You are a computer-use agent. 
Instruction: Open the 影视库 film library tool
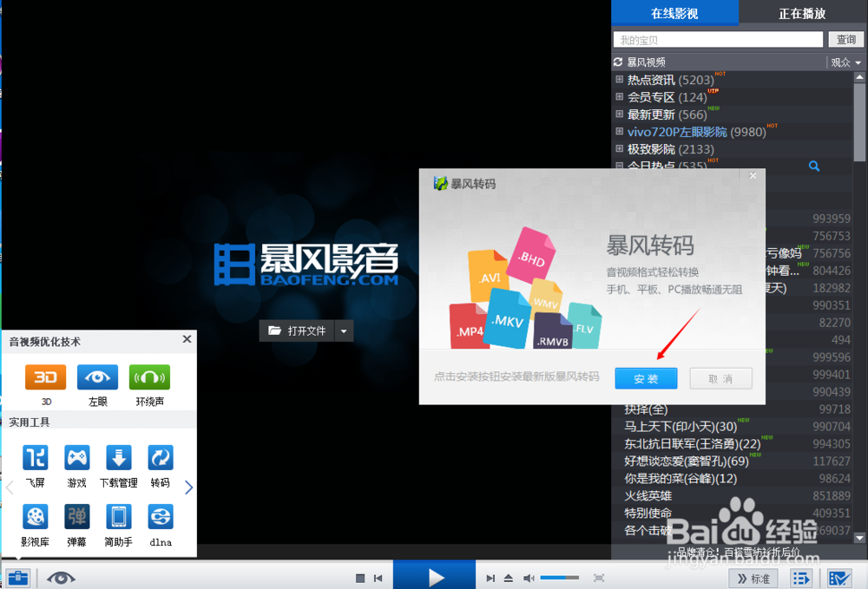click(x=36, y=517)
